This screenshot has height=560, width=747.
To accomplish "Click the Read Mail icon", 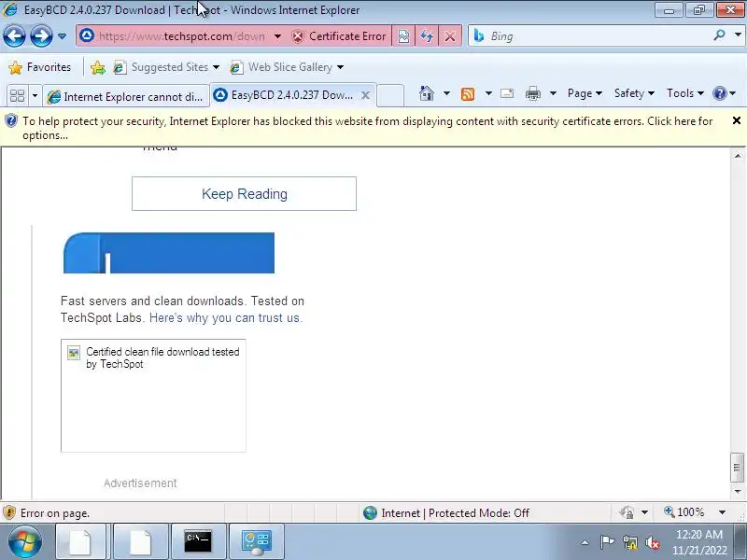I will point(507,93).
